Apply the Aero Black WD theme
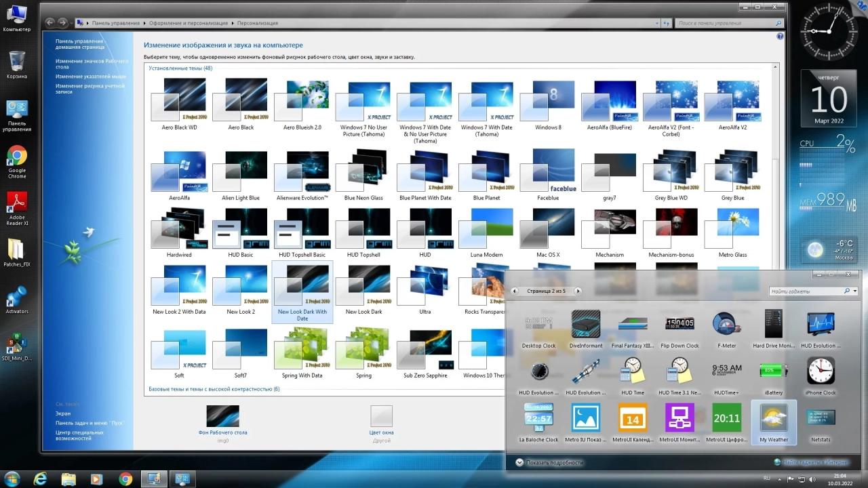 tap(179, 105)
